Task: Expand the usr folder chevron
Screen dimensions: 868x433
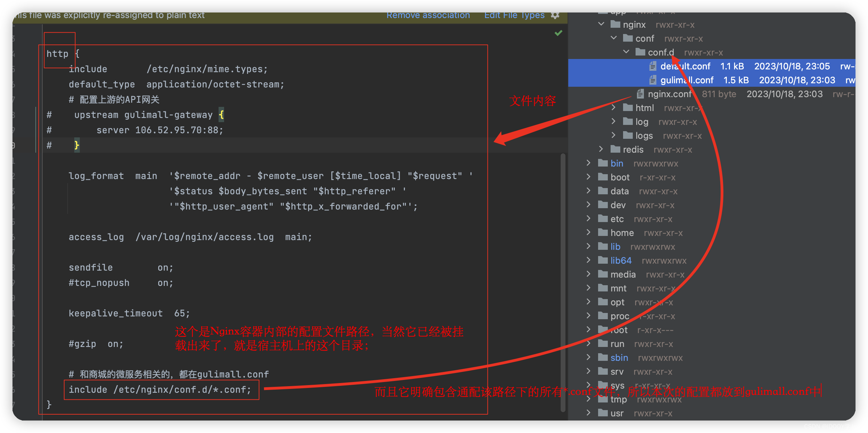Action: coord(589,413)
